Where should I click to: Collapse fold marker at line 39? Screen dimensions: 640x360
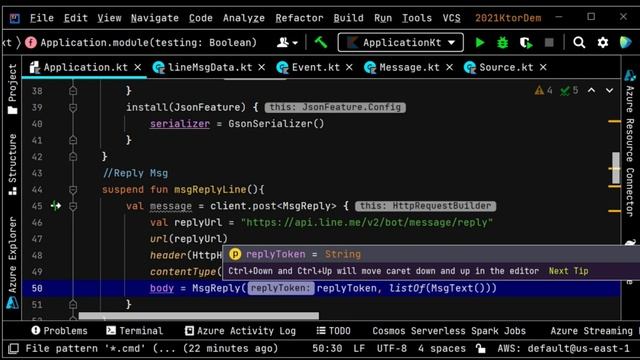tap(73, 108)
